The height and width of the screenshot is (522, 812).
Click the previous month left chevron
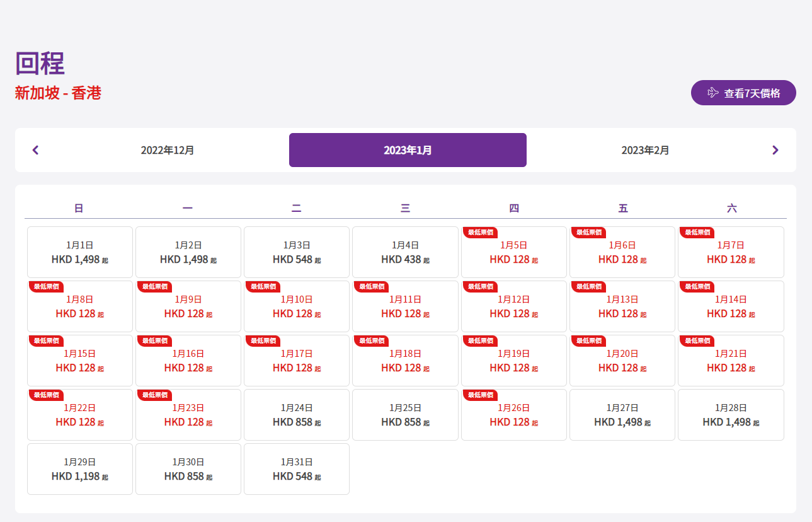coord(35,150)
